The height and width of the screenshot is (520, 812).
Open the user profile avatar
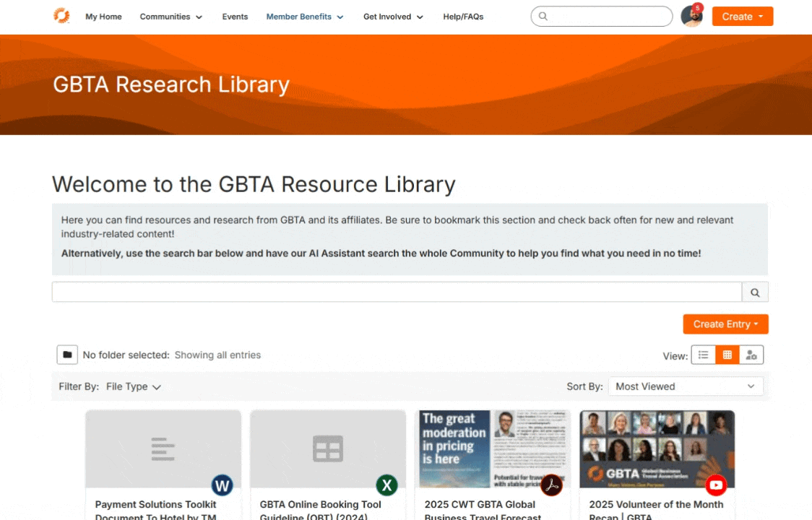click(691, 17)
